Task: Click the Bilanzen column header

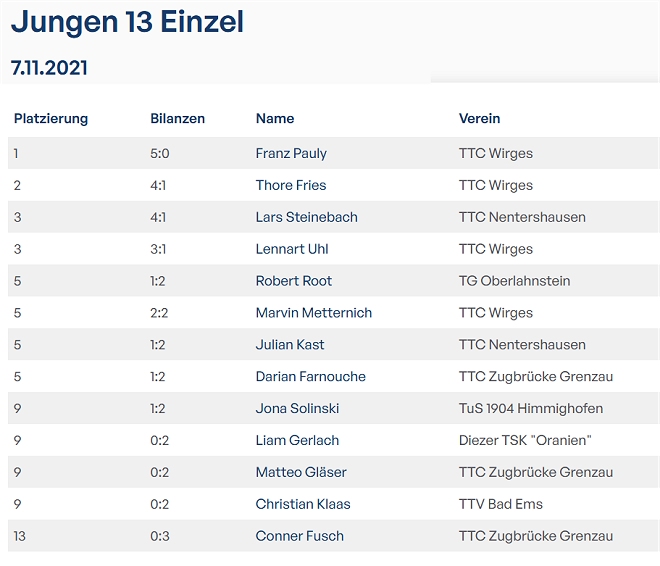Action: click(177, 118)
